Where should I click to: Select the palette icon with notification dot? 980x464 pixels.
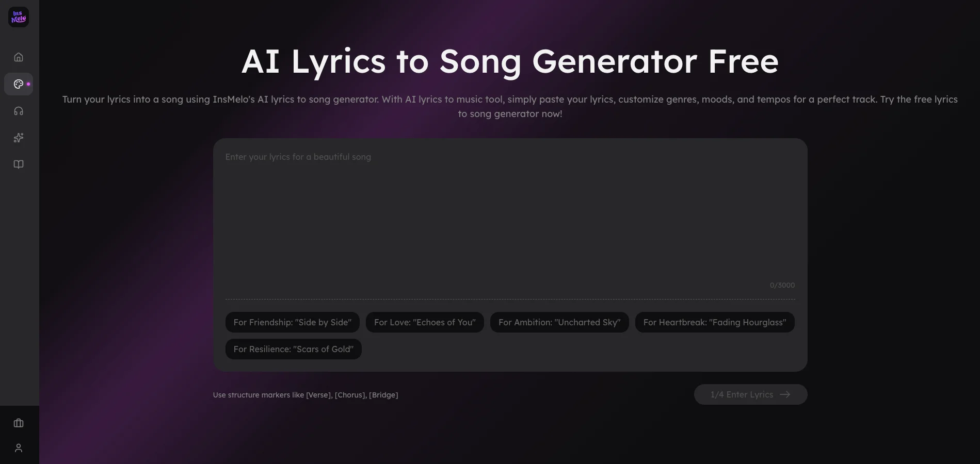point(19,84)
